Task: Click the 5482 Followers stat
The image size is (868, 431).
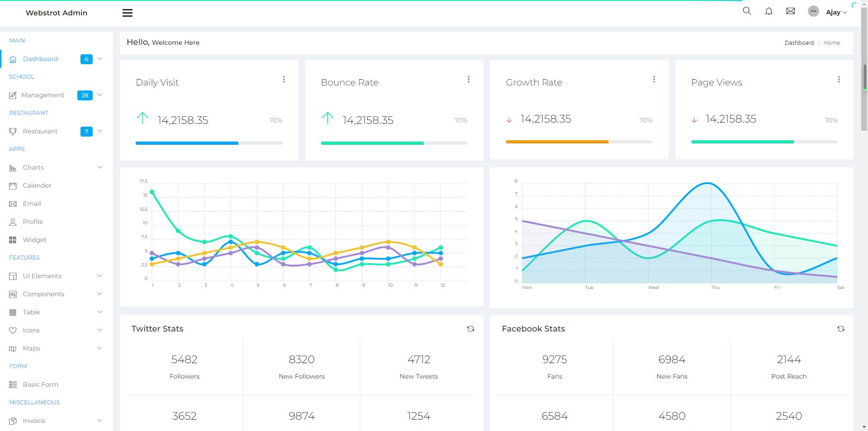Action: [x=184, y=367]
